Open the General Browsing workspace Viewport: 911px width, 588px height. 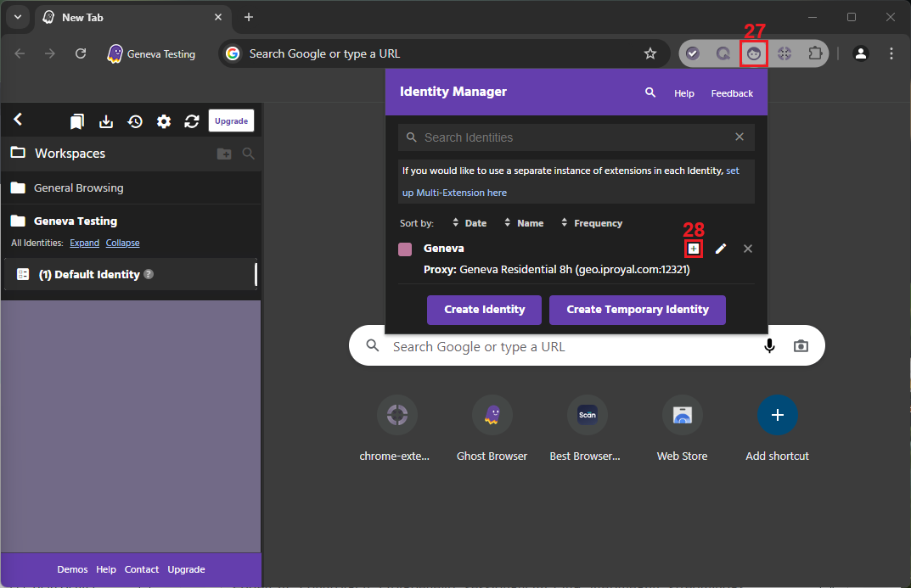pyautogui.click(x=131, y=188)
